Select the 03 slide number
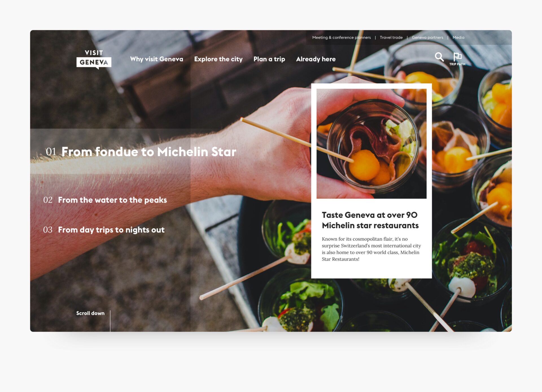This screenshot has width=542, height=392. coord(48,230)
